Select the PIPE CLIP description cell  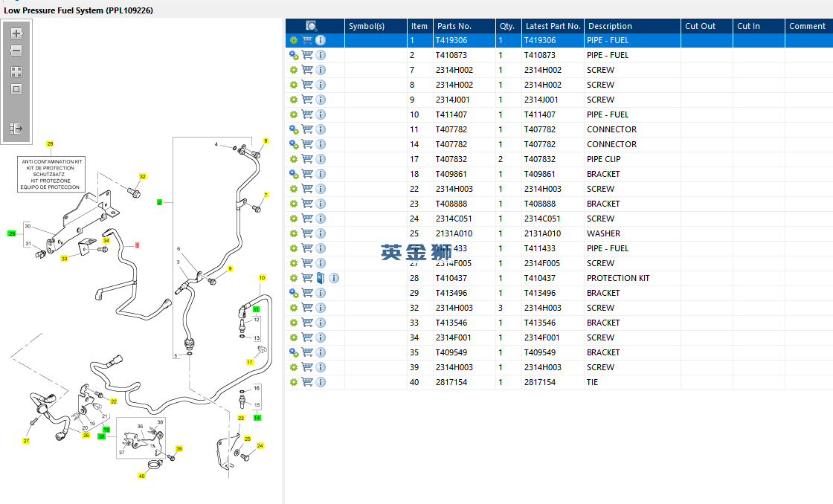(x=633, y=159)
